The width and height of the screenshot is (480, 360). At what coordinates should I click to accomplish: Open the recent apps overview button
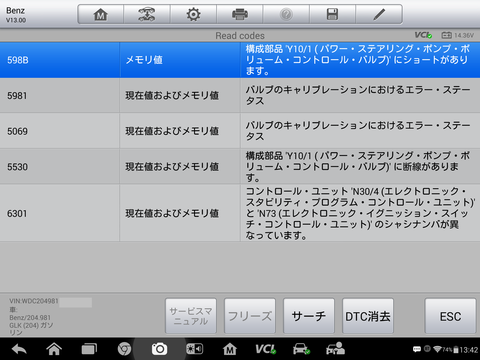click(x=89, y=349)
